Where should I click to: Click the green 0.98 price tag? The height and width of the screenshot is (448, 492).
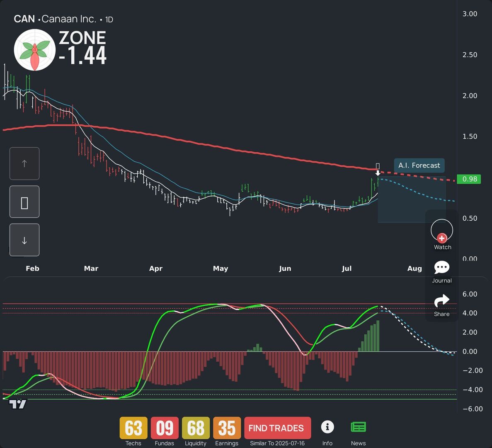pos(469,179)
